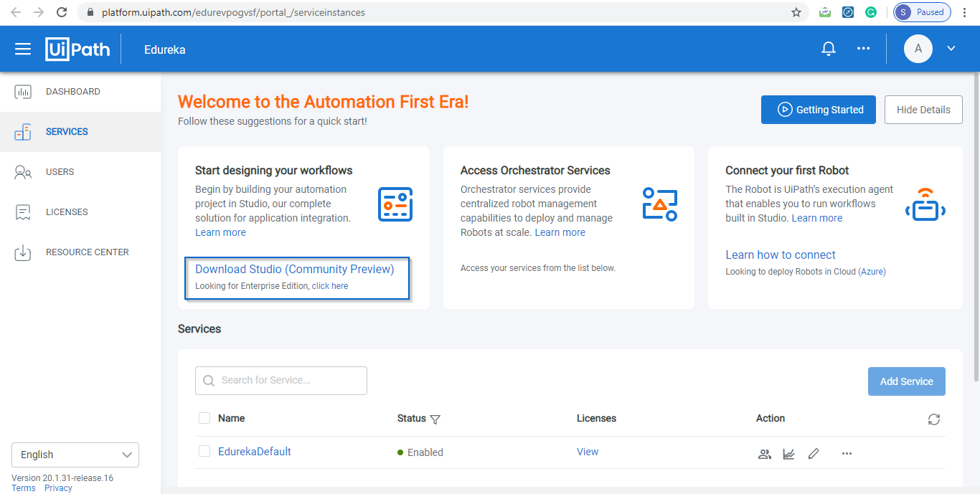The image size is (980, 494).
Task: Toggle the select-all checkbox in header
Action: point(204,418)
